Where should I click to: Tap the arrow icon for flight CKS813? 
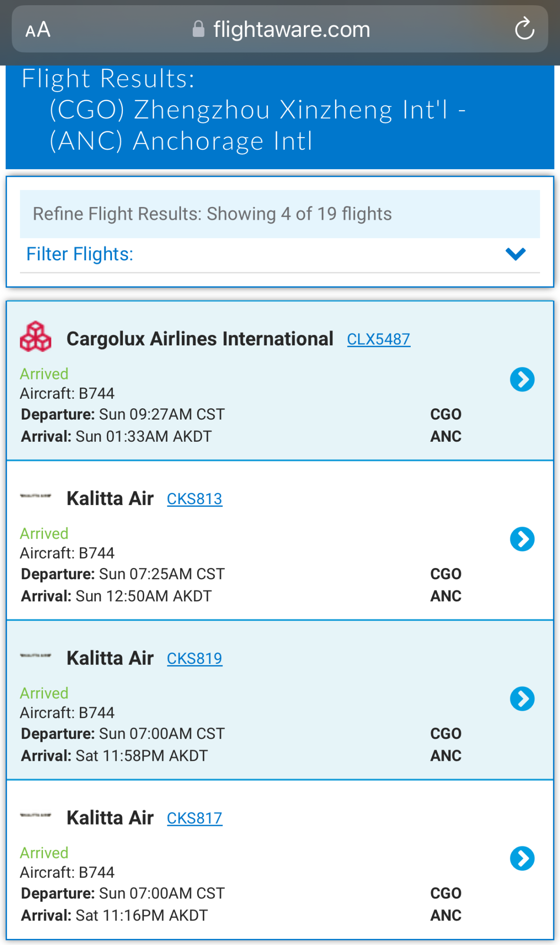tap(522, 539)
